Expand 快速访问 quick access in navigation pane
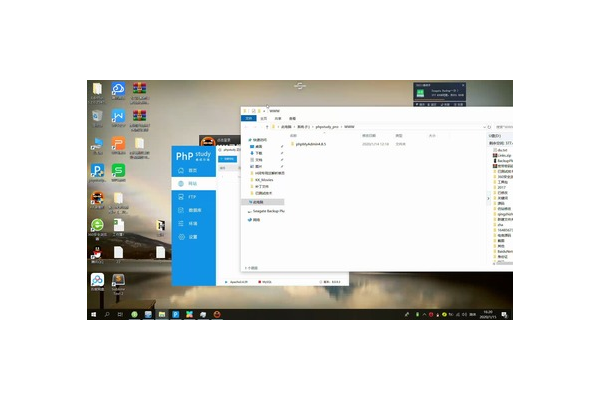The width and height of the screenshot is (600, 400). tap(258, 140)
